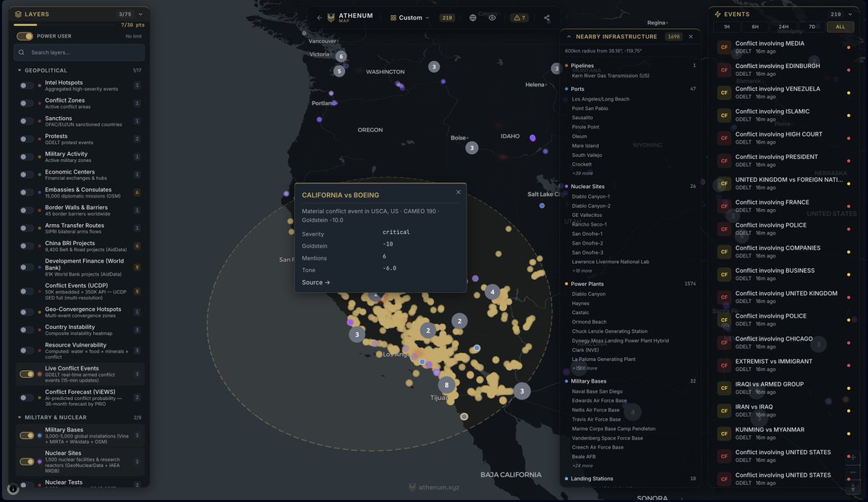Close the California vs Boeing popup

click(458, 192)
